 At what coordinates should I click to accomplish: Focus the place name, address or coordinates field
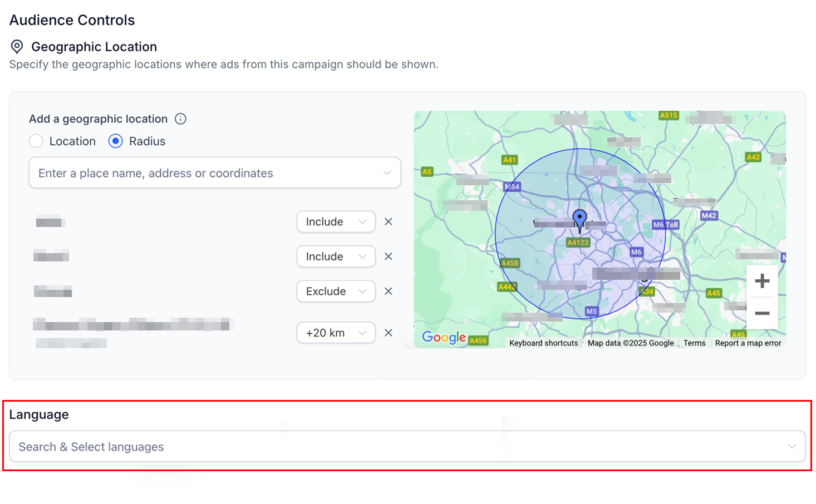[215, 173]
